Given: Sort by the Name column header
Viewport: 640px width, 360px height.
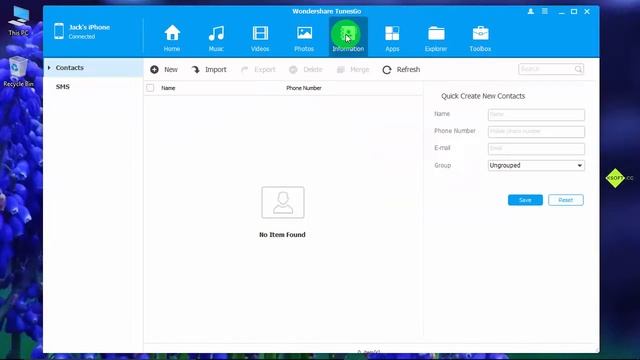Looking at the screenshot, I should 168,88.
